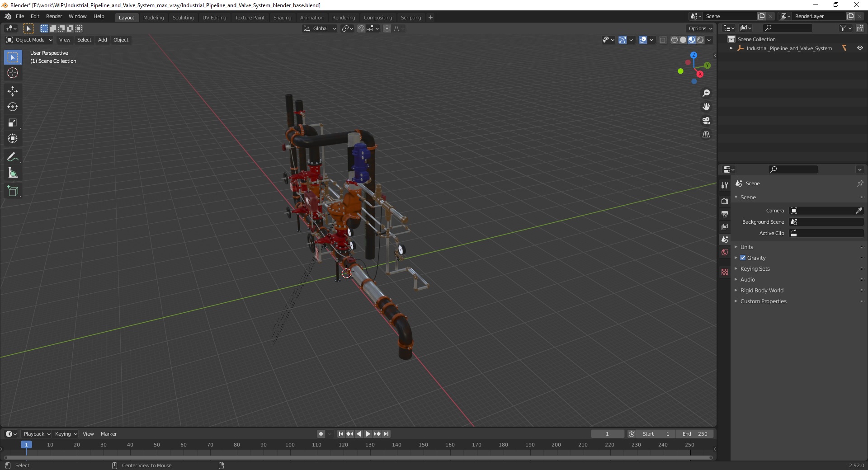This screenshot has width=868, height=470.
Task: Hide Industrial_Pipeline_and_Valve_System in viewport
Action: [x=860, y=48]
